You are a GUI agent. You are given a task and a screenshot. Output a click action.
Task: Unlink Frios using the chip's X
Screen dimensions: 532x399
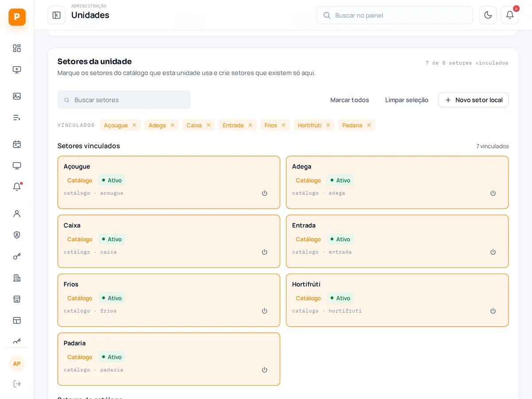coord(283,125)
